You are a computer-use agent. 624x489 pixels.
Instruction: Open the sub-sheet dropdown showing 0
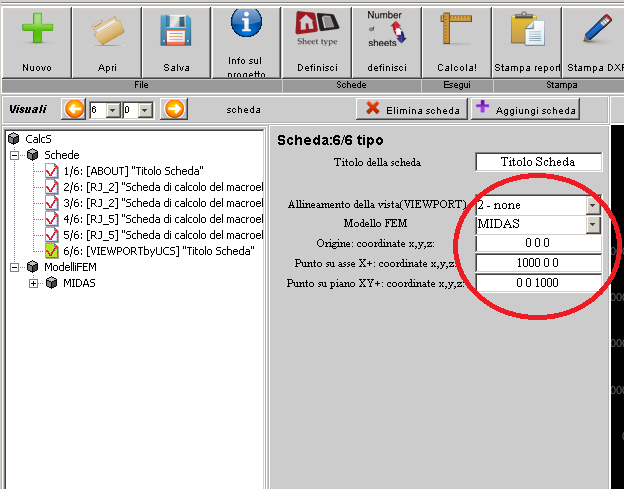click(x=145, y=110)
